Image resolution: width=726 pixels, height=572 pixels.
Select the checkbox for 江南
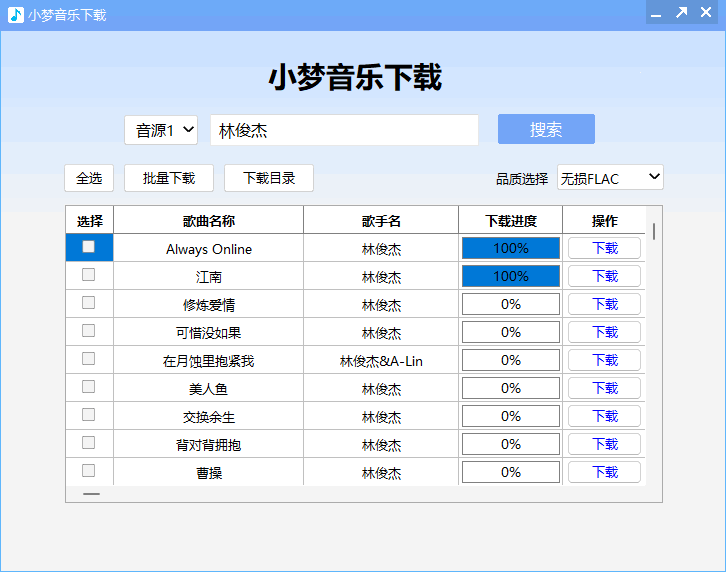pyautogui.click(x=89, y=275)
